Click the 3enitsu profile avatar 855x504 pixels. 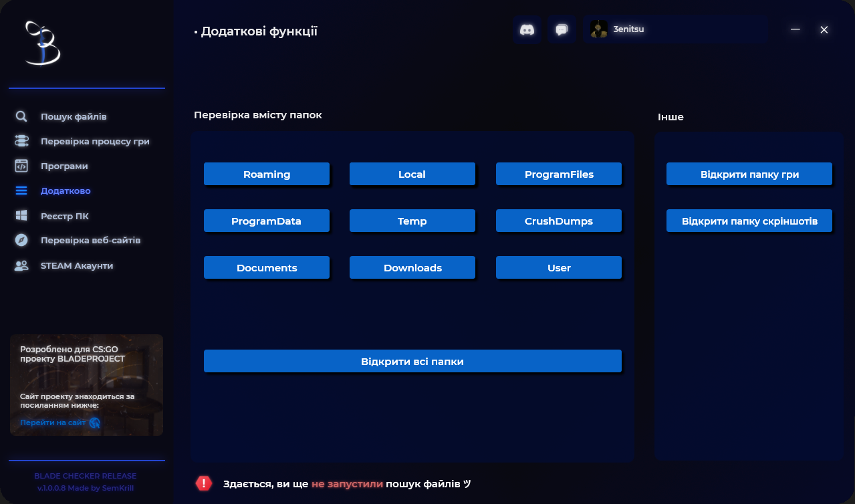tap(599, 29)
